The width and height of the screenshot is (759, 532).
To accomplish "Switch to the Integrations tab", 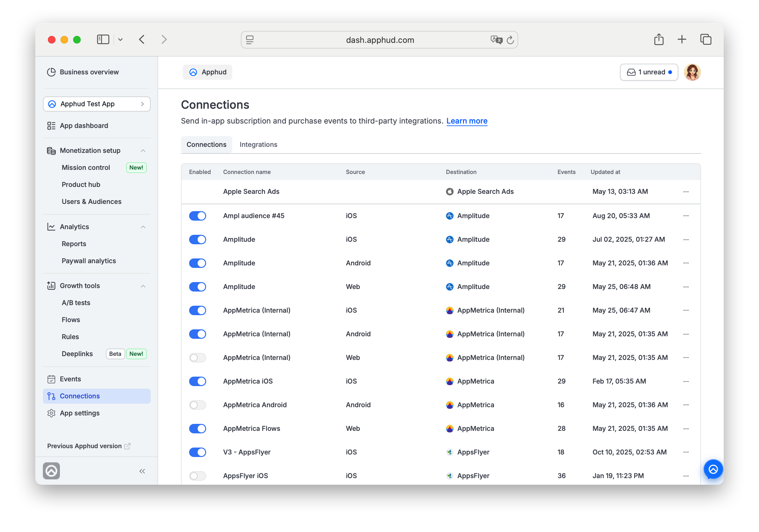I will [x=258, y=144].
